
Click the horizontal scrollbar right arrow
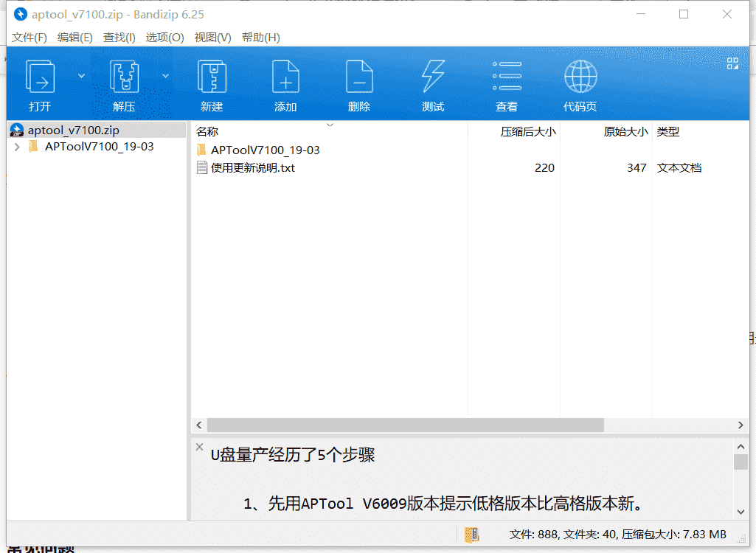(741, 425)
